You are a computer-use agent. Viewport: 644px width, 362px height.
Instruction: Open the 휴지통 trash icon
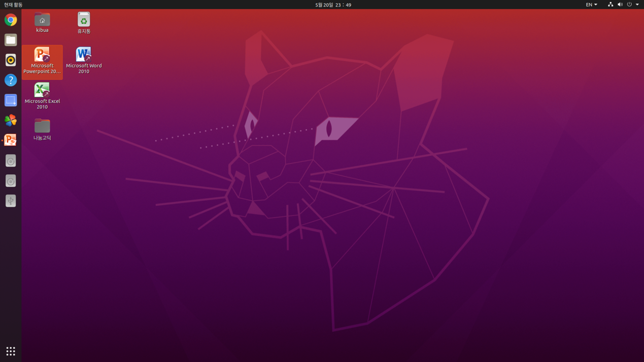[84, 23]
